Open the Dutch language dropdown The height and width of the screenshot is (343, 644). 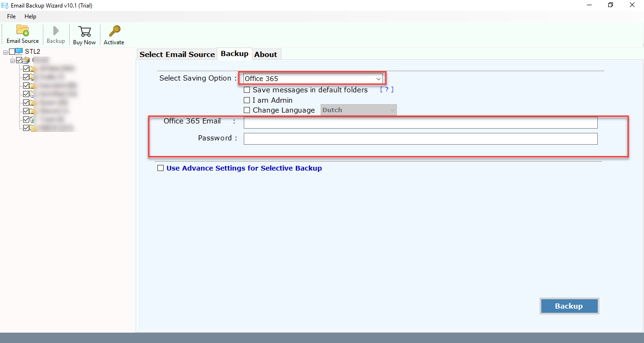pyautogui.click(x=359, y=110)
